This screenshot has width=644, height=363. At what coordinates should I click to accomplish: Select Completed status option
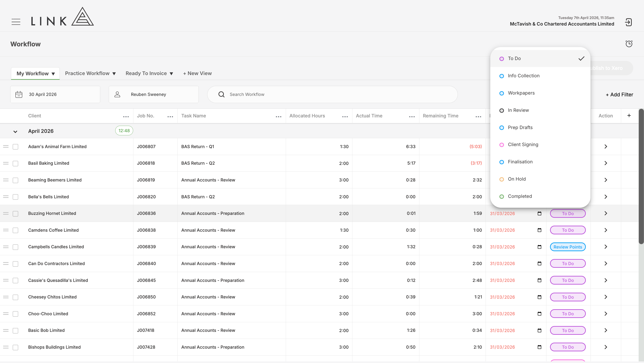point(540,196)
